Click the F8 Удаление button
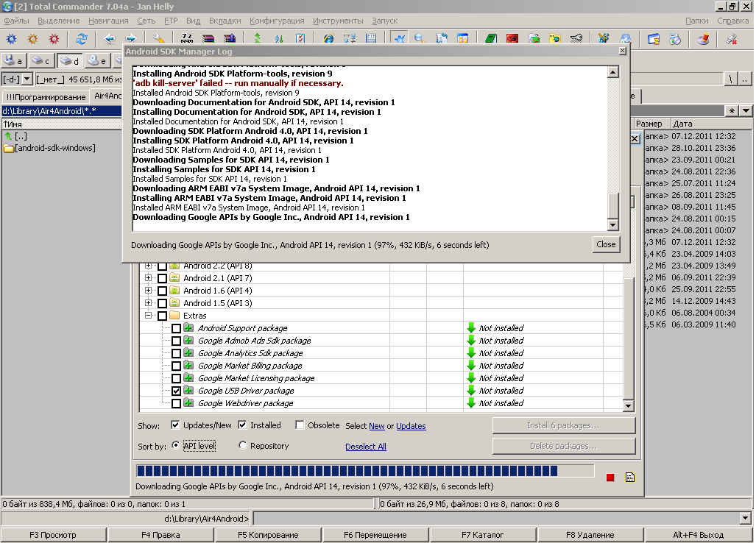756x543 pixels. click(590, 535)
